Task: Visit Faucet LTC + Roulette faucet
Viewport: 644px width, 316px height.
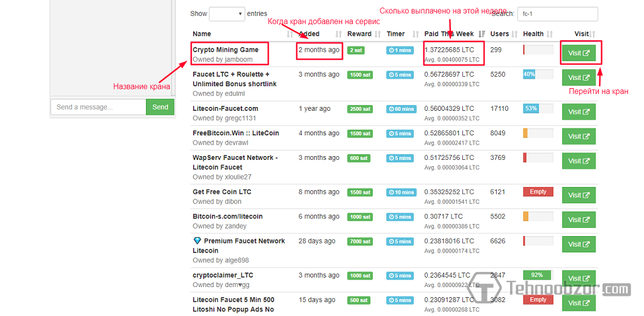Action: 579,77
